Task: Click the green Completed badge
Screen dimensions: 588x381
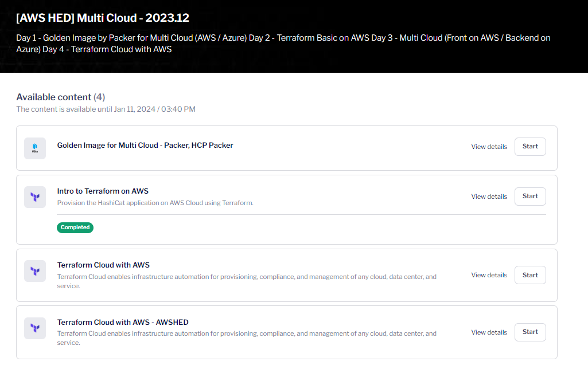Action: coord(75,227)
